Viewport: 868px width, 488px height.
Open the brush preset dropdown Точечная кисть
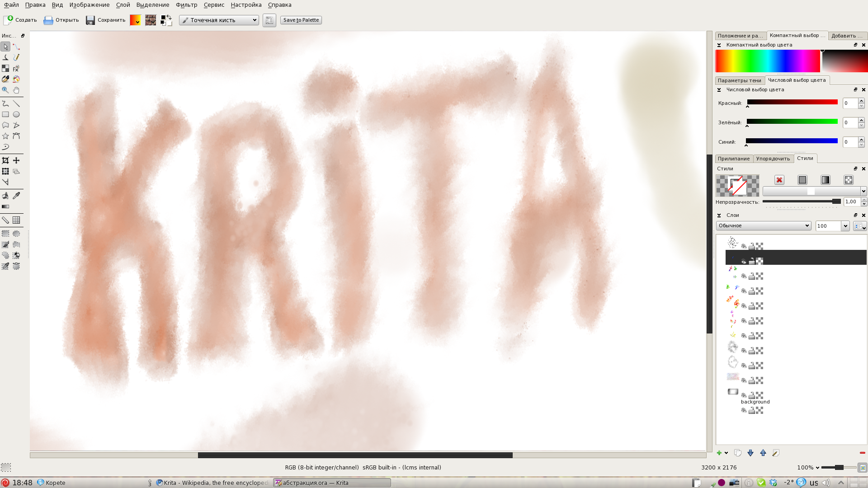(219, 20)
